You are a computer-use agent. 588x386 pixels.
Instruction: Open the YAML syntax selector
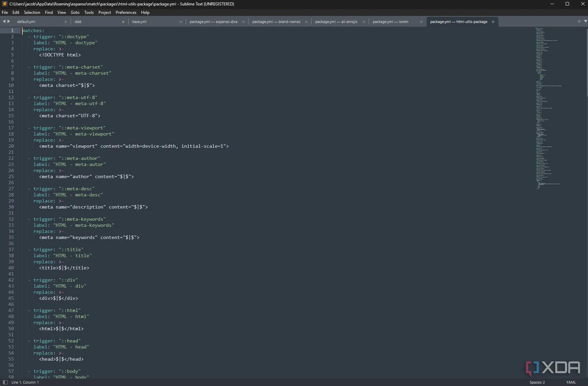click(x=571, y=382)
